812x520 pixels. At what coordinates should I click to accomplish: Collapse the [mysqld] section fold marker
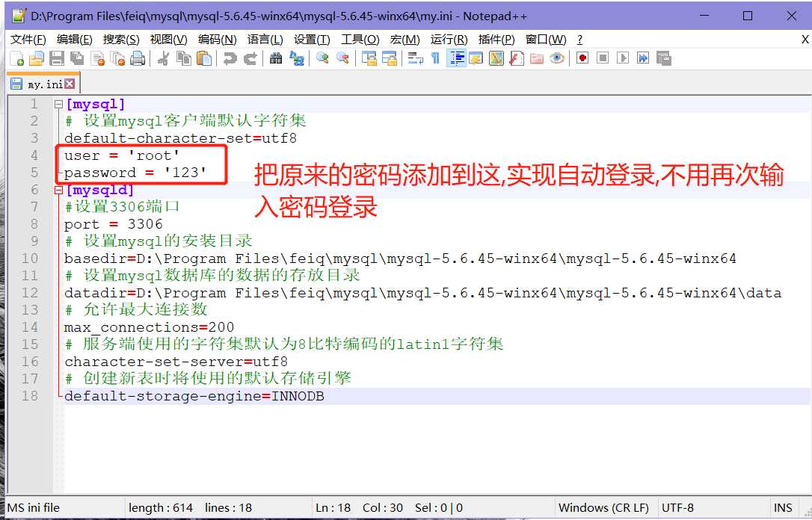point(58,191)
